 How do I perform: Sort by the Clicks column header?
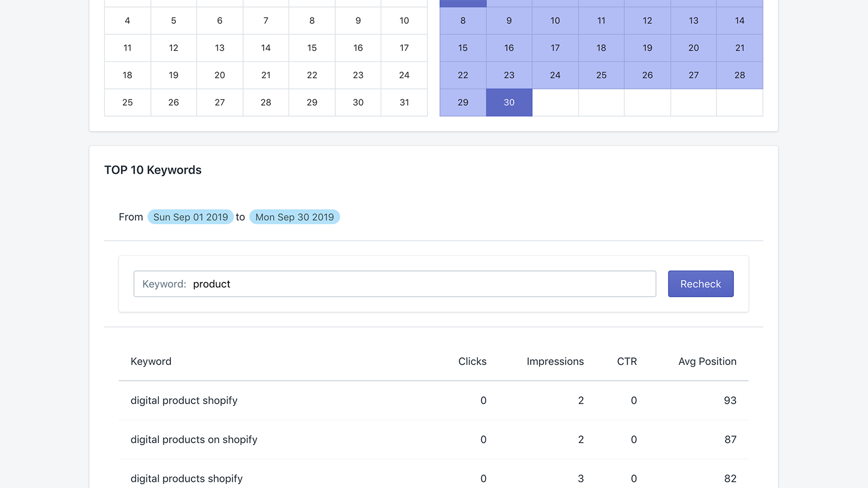click(x=472, y=361)
